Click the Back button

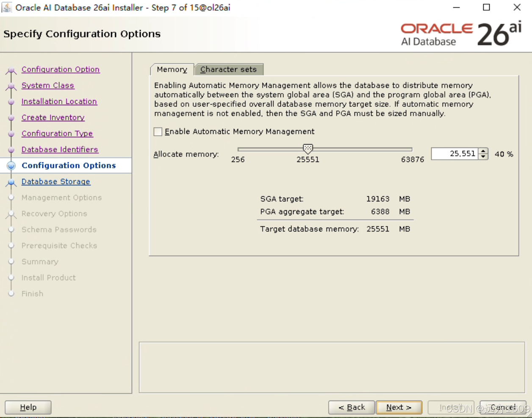pyautogui.click(x=352, y=407)
